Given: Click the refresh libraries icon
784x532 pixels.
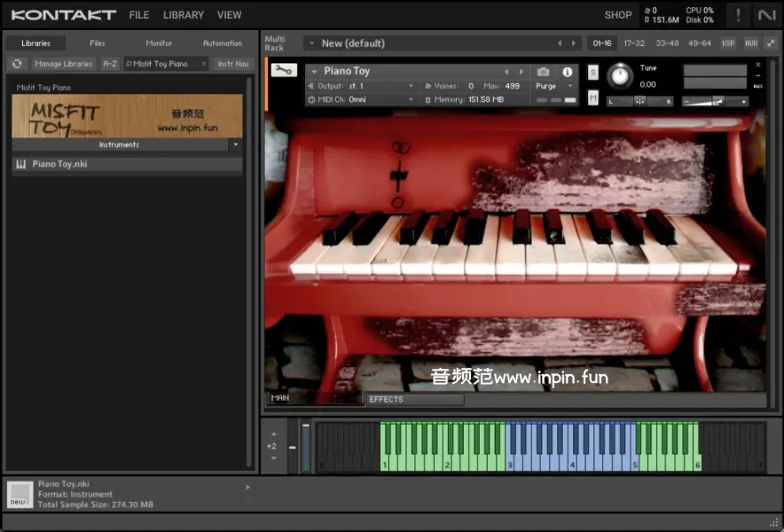Looking at the screenshot, I should [17, 64].
